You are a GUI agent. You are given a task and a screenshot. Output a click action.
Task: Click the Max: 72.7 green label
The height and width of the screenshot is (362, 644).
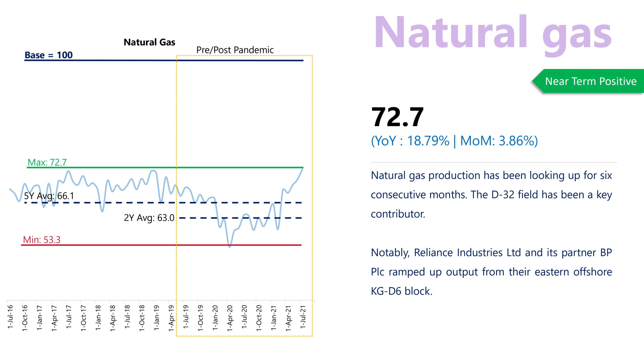point(47,162)
